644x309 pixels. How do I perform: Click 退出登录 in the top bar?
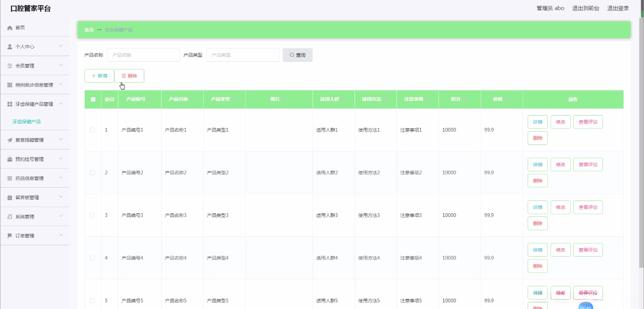(618, 8)
